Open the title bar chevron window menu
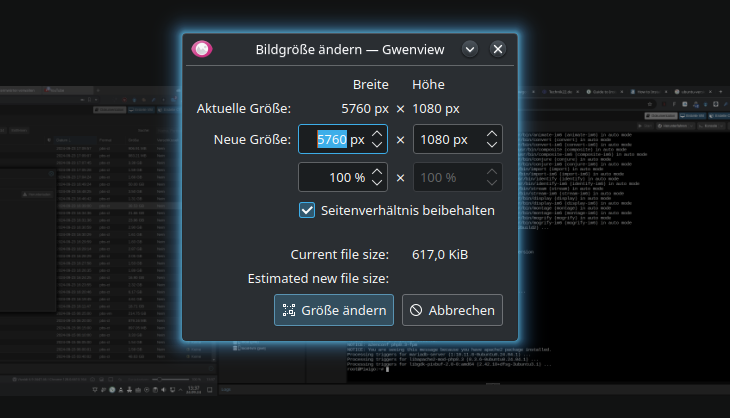Image resolution: width=730 pixels, height=418 pixels. tap(470, 49)
